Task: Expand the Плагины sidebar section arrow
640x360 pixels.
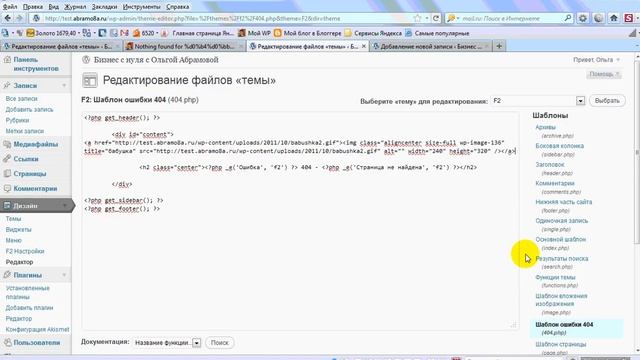Action: pyautogui.click(x=64, y=275)
